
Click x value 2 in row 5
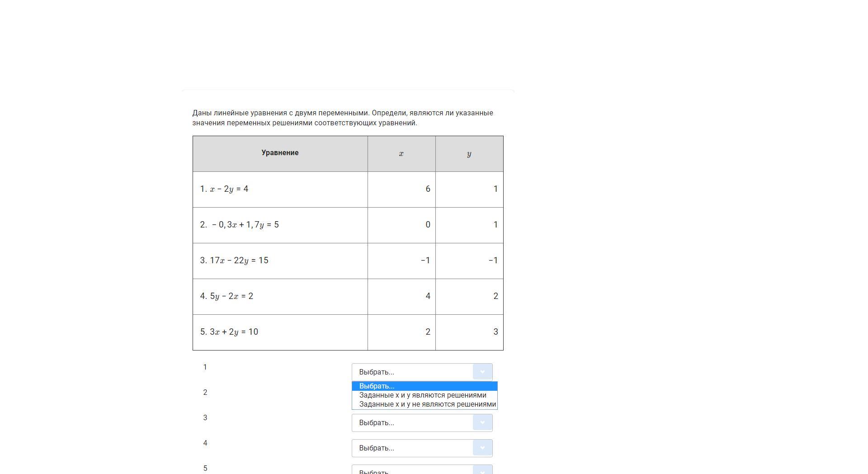pos(401,332)
